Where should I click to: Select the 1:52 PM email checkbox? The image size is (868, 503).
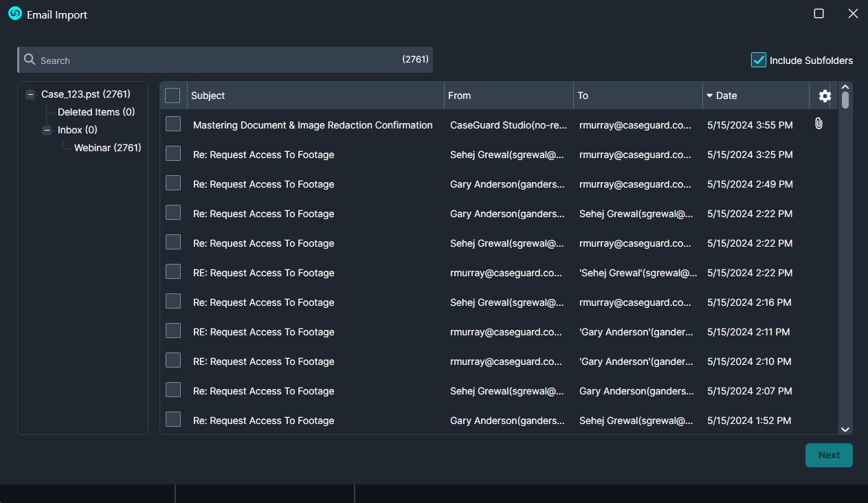coord(173,419)
